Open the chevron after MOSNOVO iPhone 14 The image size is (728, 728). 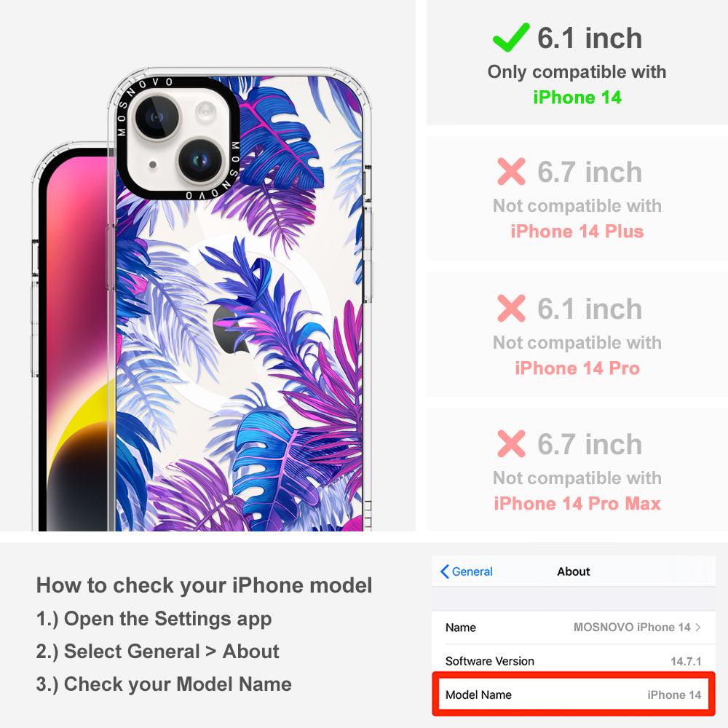[x=697, y=628]
